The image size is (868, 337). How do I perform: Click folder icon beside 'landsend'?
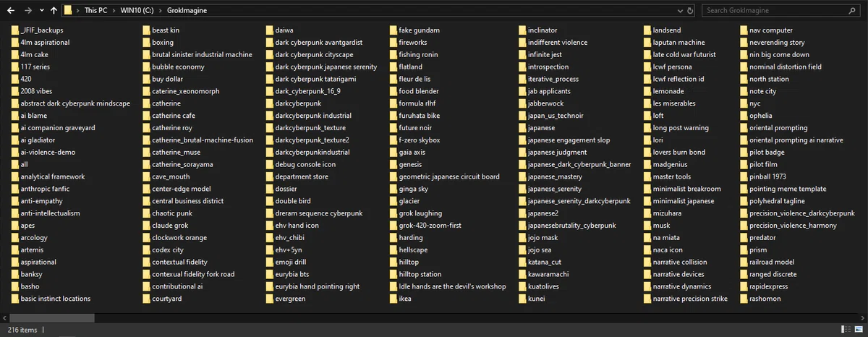coord(647,30)
